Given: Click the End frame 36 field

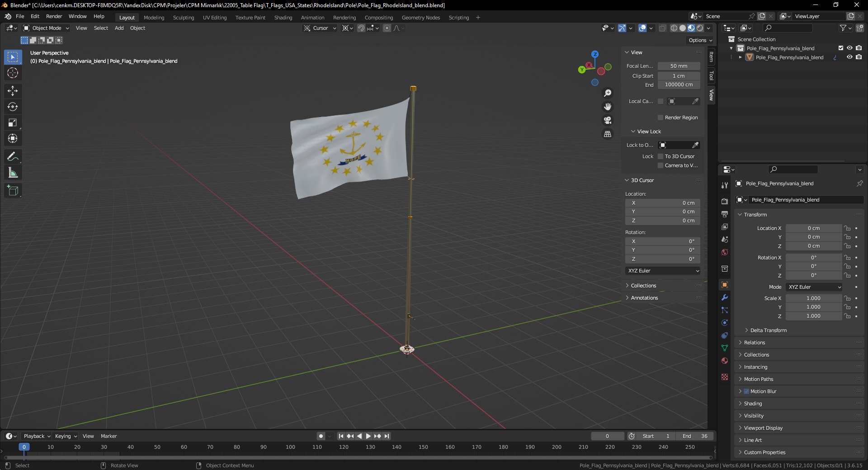Looking at the screenshot, I should [x=695, y=436].
